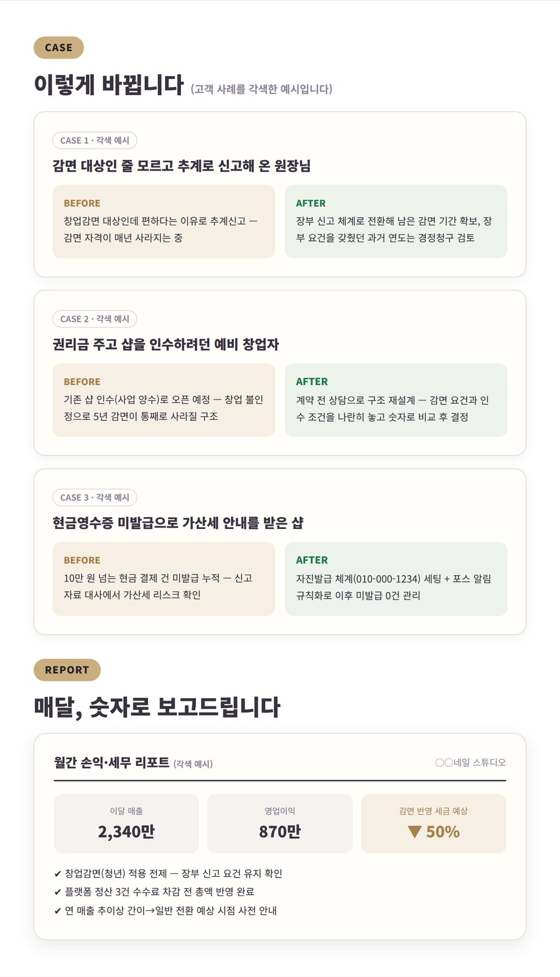Select the 이달 매출 2,340만 stat card
The height and width of the screenshot is (977, 560).
pos(126,824)
